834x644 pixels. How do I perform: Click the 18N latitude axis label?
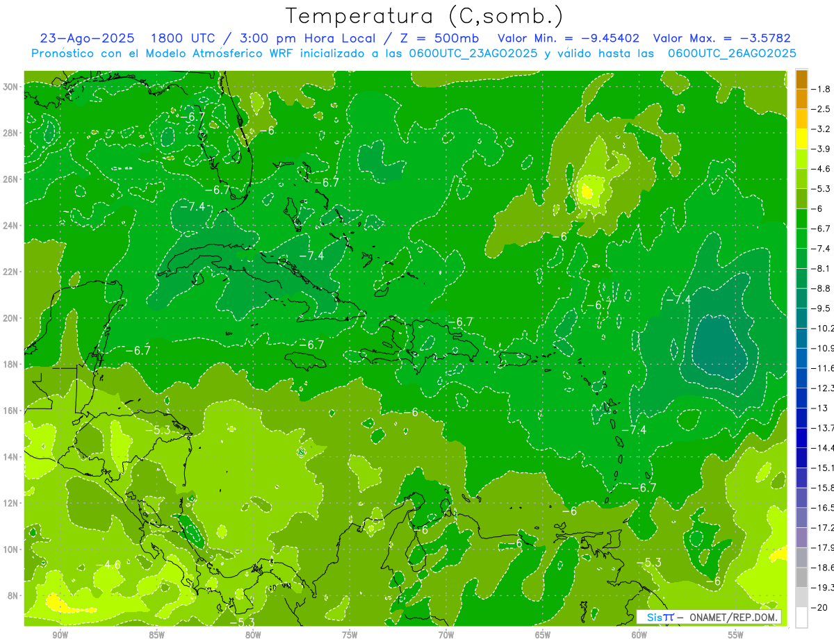(11, 364)
